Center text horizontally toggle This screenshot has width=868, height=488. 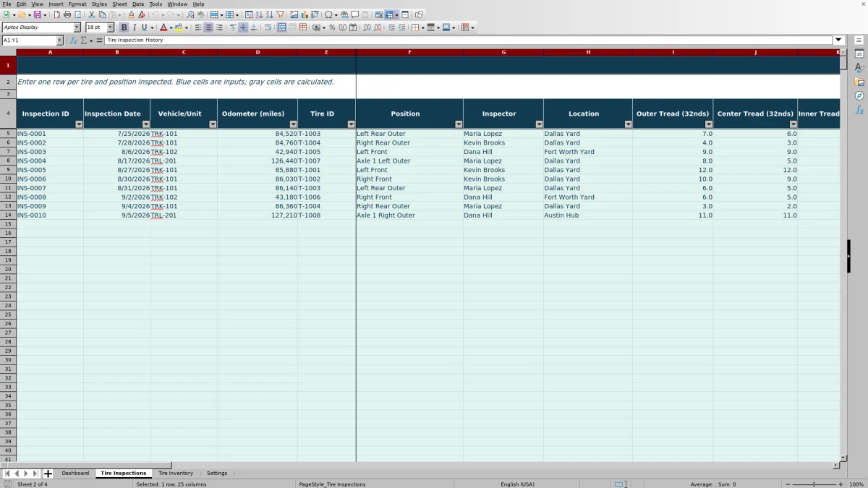click(x=208, y=27)
